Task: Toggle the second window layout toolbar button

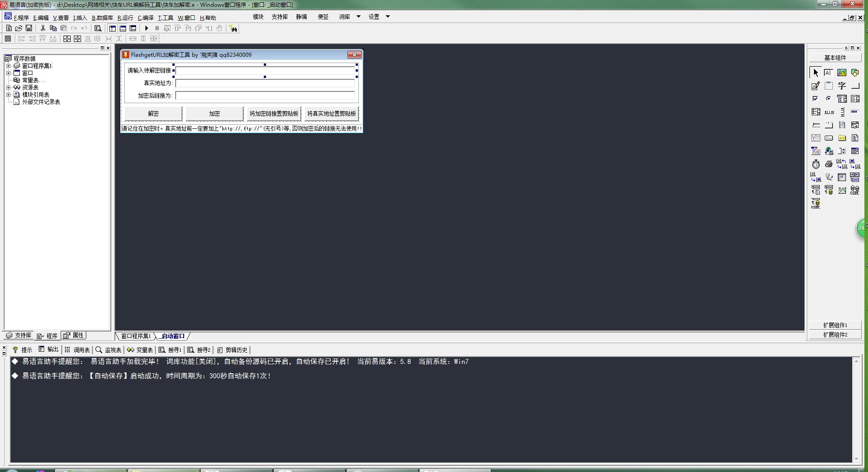Action: tap(123, 28)
